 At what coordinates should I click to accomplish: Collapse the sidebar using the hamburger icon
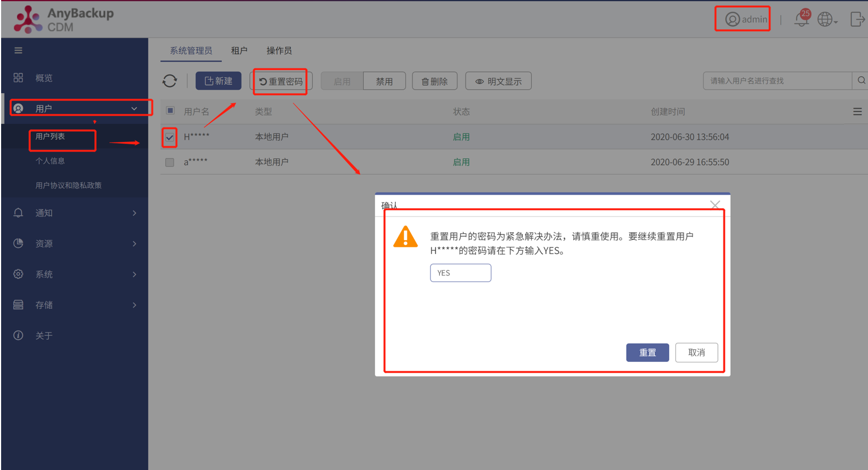click(18, 50)
